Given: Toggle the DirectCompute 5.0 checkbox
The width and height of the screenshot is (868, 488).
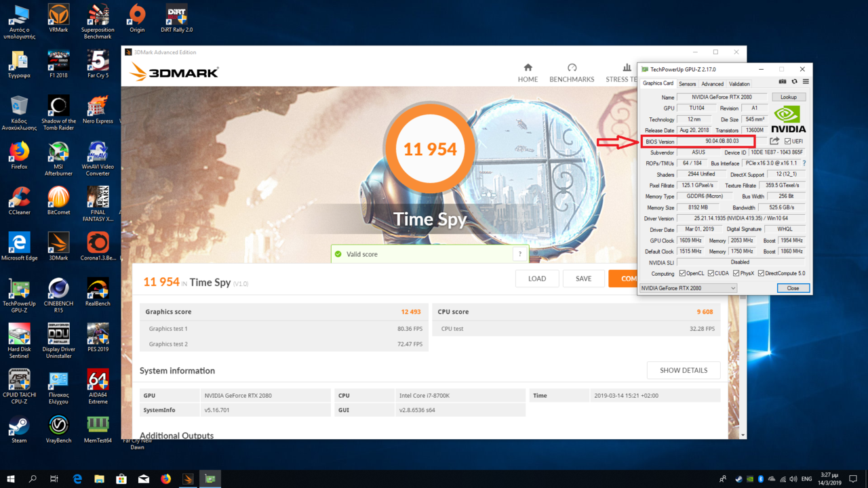Looking at the screenshot, I should [761, 273].
